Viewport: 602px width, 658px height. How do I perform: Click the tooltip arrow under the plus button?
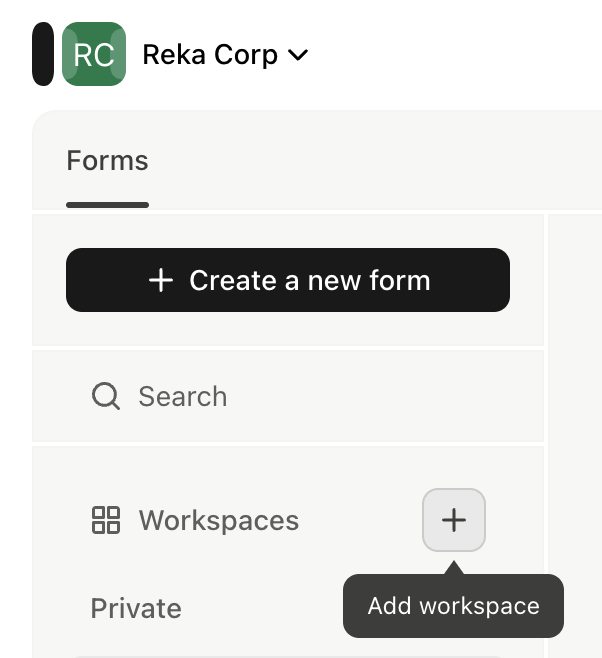[x=453, y=567]
